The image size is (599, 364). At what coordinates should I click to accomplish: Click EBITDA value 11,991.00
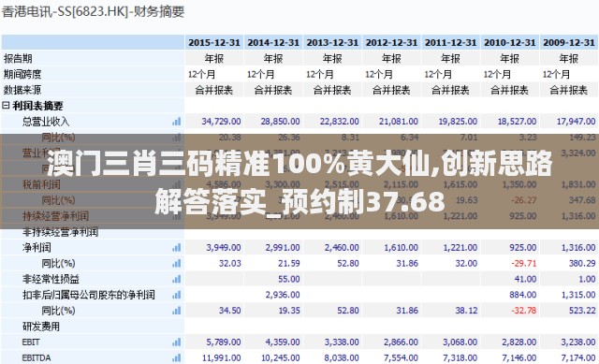(221, 357)
